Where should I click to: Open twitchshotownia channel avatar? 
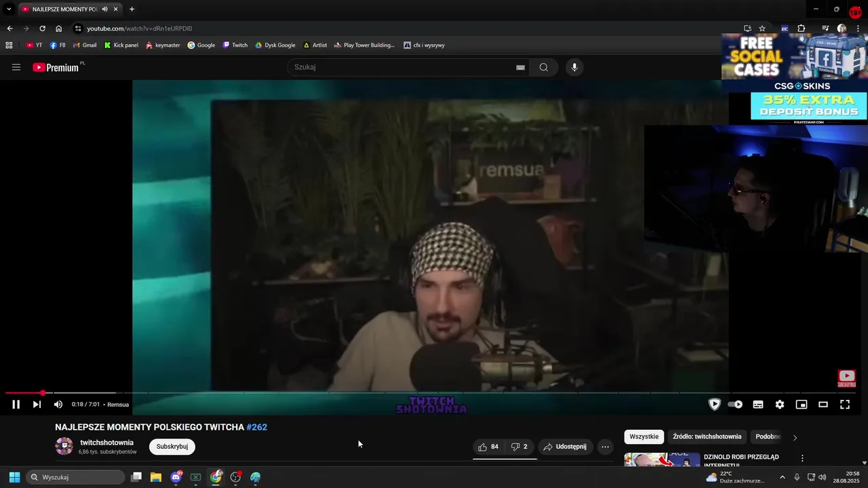[64, 446]
